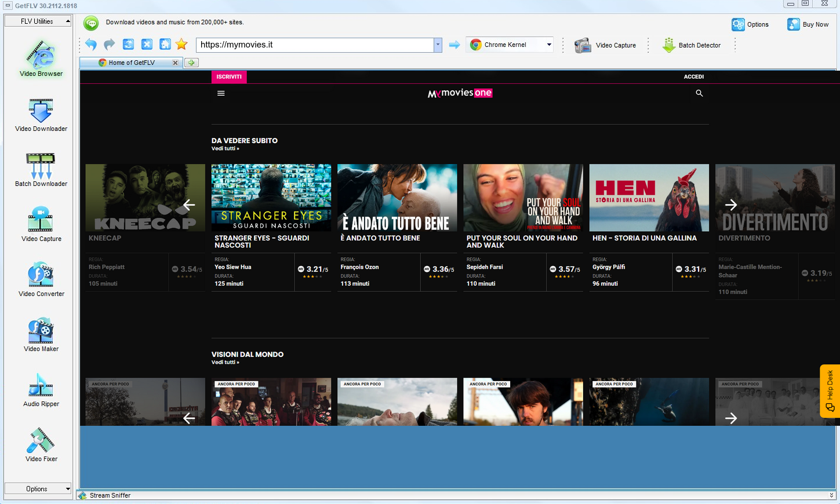Open the Help Desk widget
The width and height of the screenshot is (840, 504).
click(830, 391)
